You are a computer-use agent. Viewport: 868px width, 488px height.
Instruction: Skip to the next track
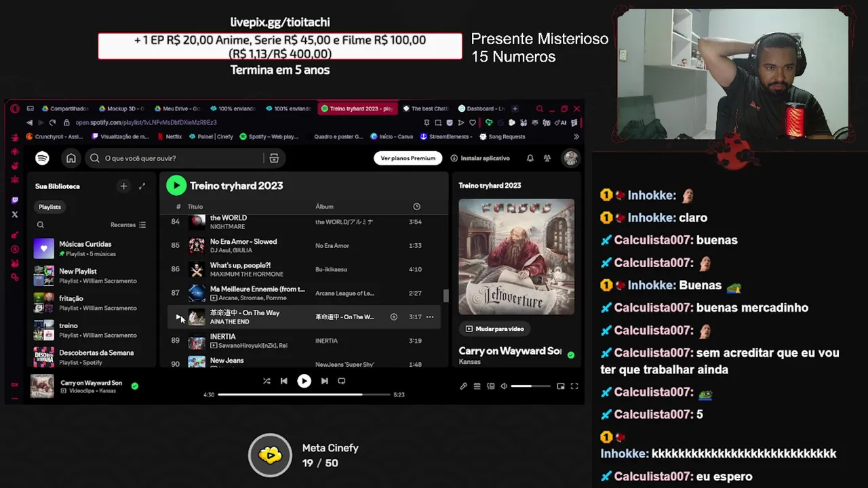pos(324,381)
